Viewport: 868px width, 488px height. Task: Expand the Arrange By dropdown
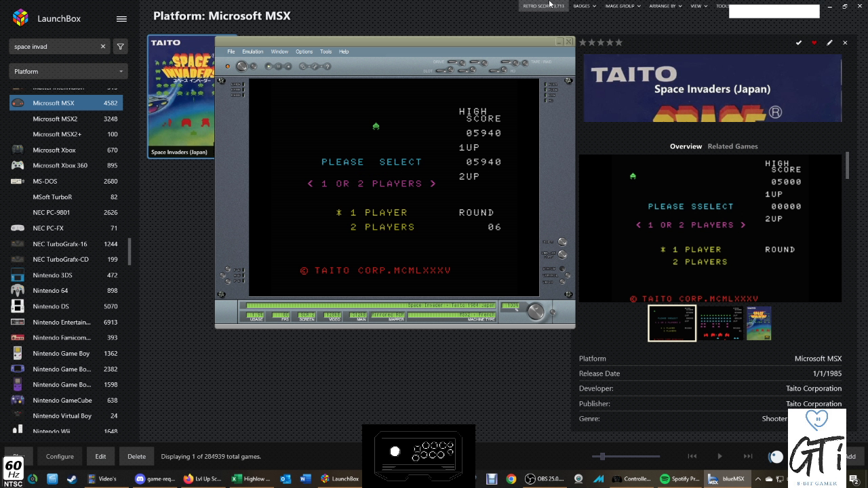click(x=665, y=6)
